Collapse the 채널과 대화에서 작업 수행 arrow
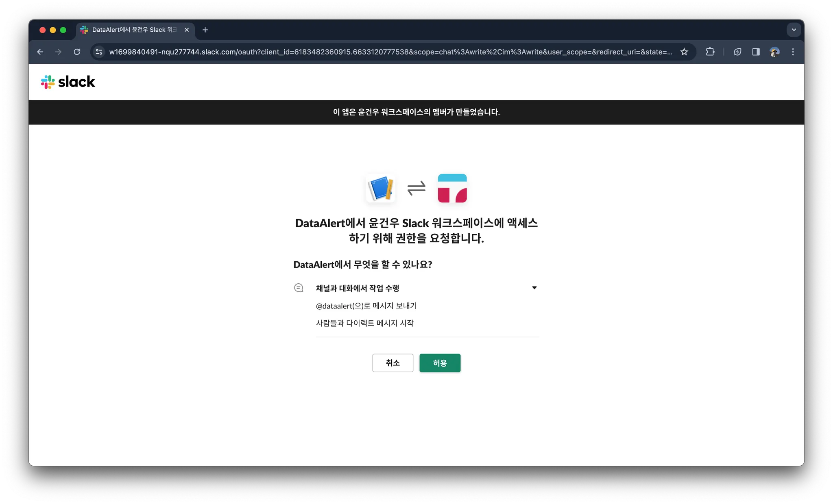 [x=534, y=288]
